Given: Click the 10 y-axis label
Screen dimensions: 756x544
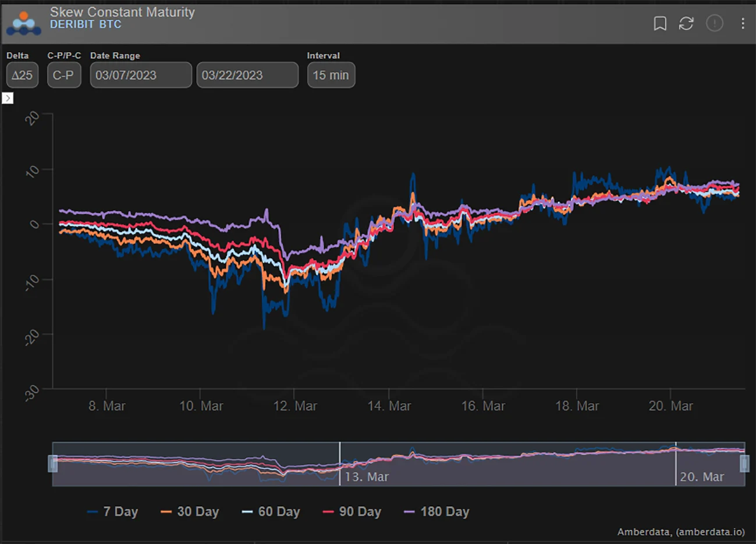Looking at the screenshot, I should click(33, 171).
